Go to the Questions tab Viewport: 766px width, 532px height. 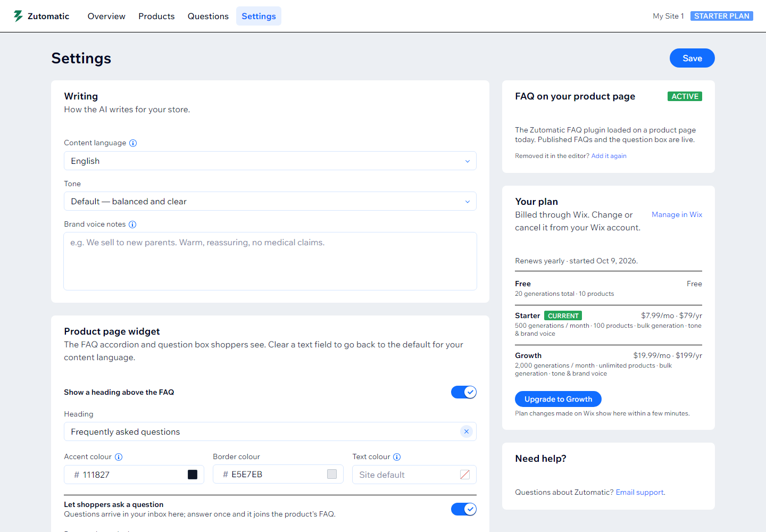click(208, 16)
